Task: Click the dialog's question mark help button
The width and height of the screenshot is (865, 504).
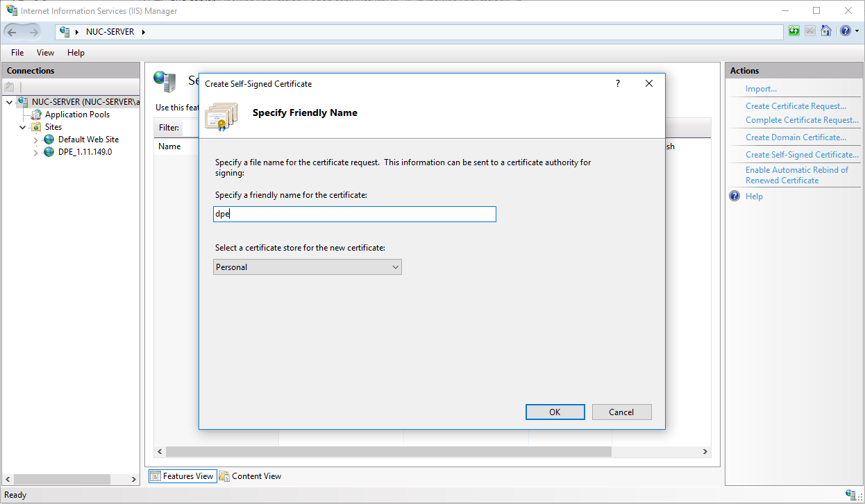Action: pyautogui.click(x=618, y=83)
